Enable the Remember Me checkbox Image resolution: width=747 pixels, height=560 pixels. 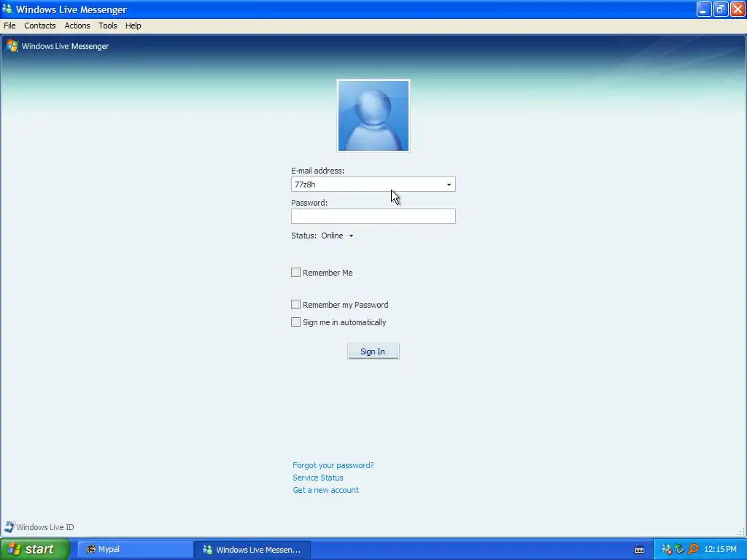click(x=296, y=273)
